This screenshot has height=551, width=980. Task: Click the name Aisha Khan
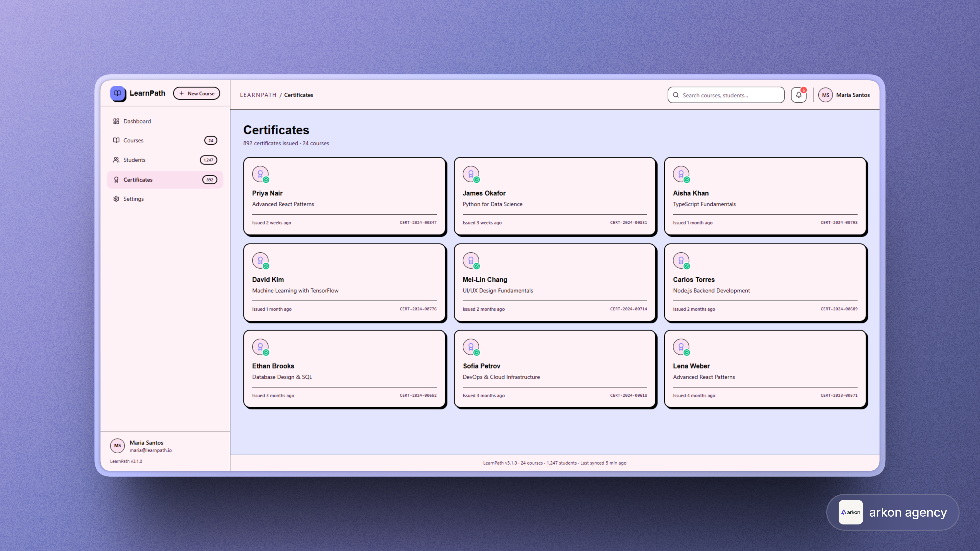tap(691, 193)
